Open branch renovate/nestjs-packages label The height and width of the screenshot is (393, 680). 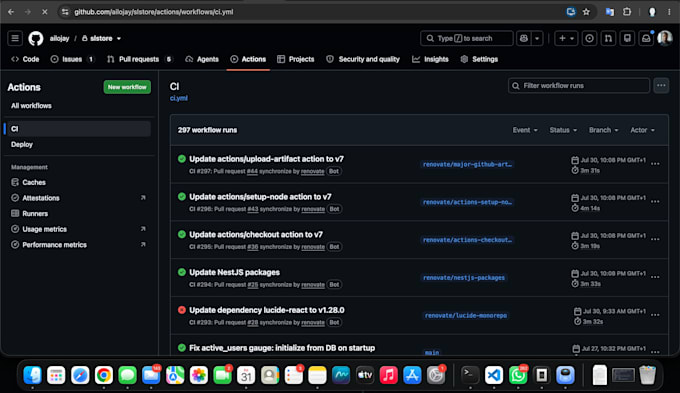coord(464,278)
